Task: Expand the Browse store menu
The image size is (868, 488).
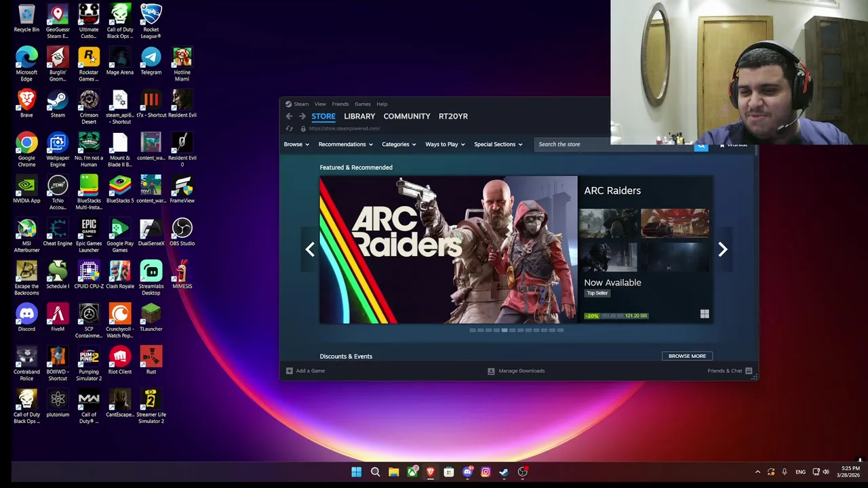Action: (296, 144)
